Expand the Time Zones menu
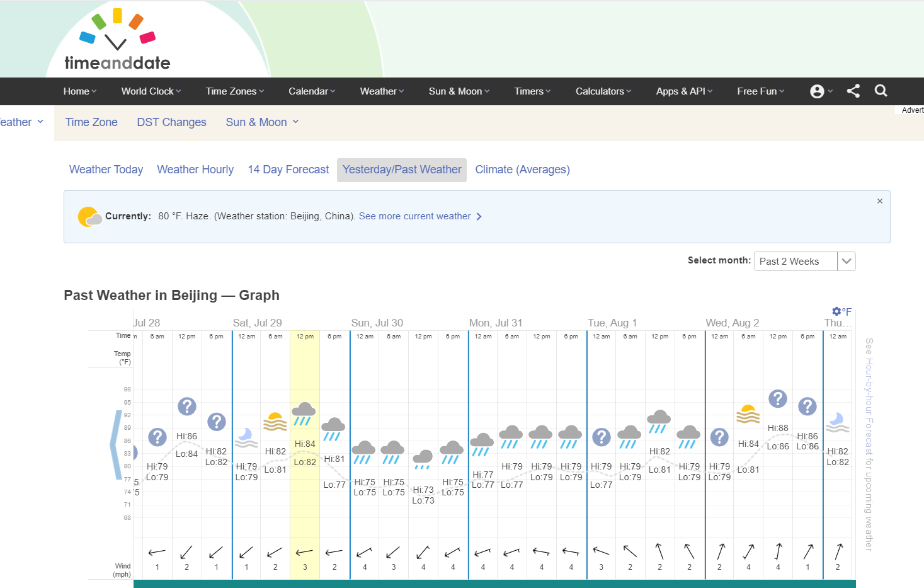 (x=235, y=91)
